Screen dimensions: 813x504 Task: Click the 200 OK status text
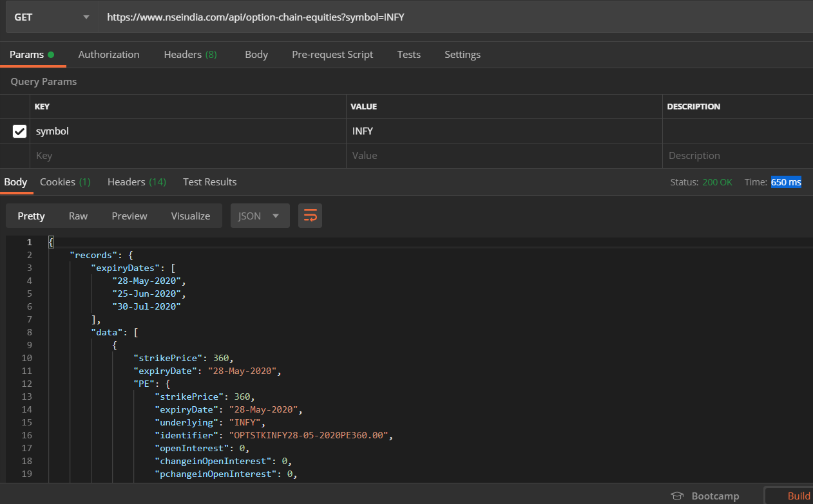point(717,182)
